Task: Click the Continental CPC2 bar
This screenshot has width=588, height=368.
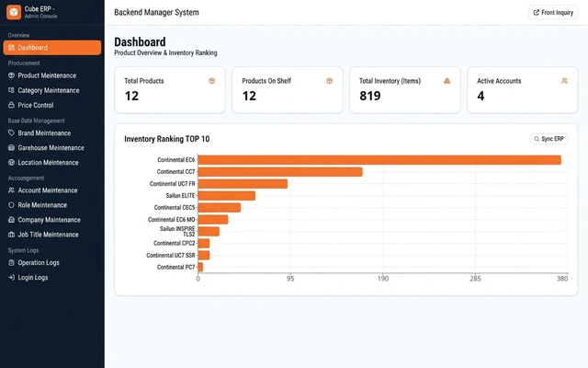Action: [x=204, y=243]
